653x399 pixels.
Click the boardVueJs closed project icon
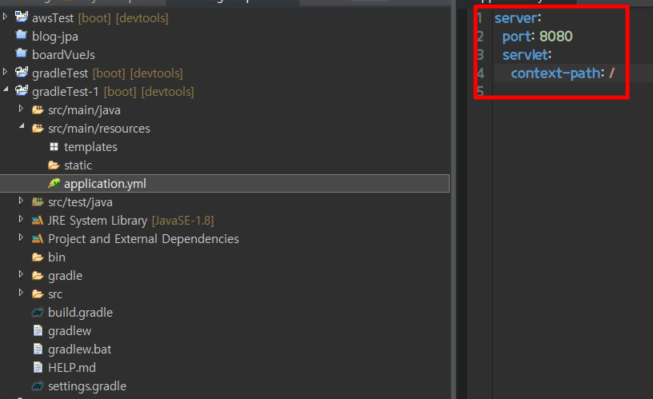pyautogui.click(x=21, y=53)
